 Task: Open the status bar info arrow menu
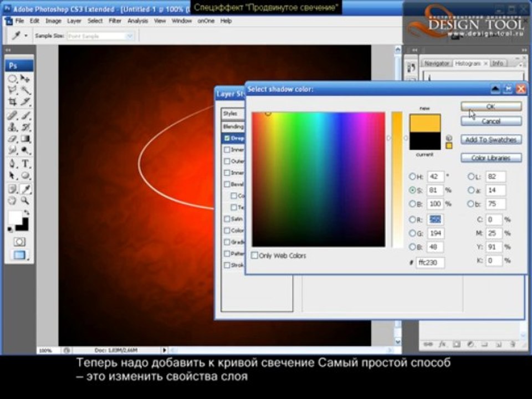pyautogui.click(x=165, y=350)
